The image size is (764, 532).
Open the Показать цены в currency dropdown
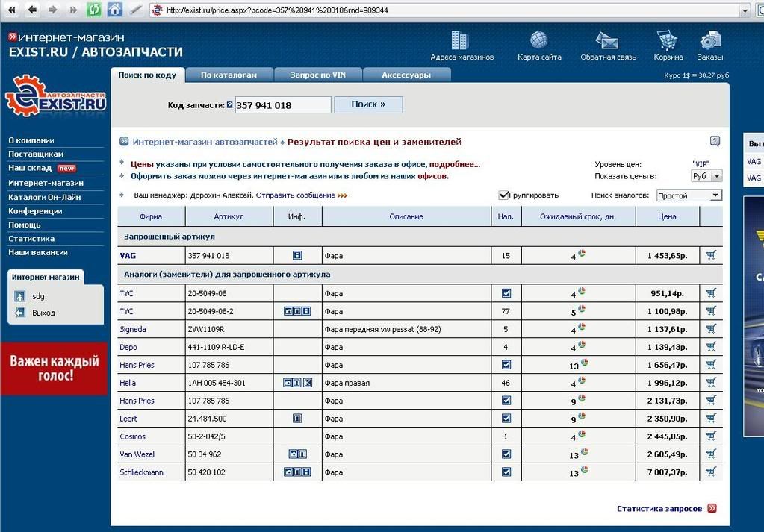coord(706,176)
